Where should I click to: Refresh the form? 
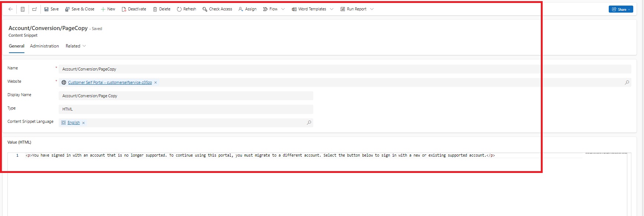pyautogui.click(x=186, y=9)
